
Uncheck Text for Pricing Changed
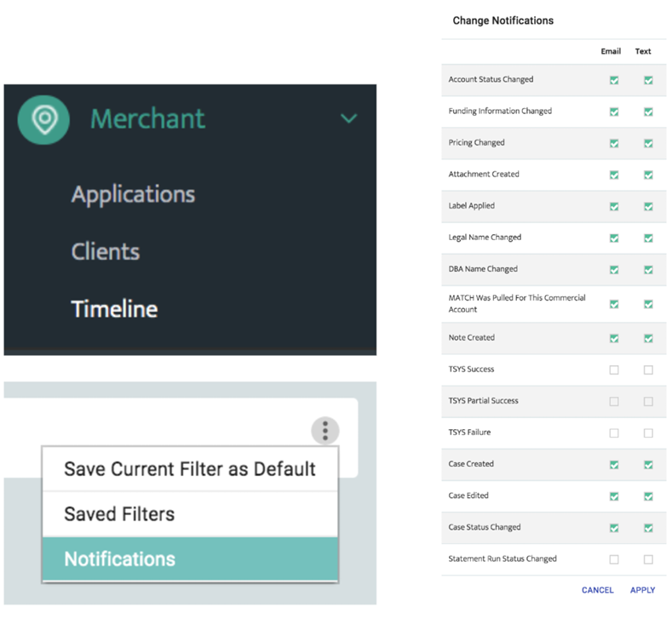coord(648,143)
